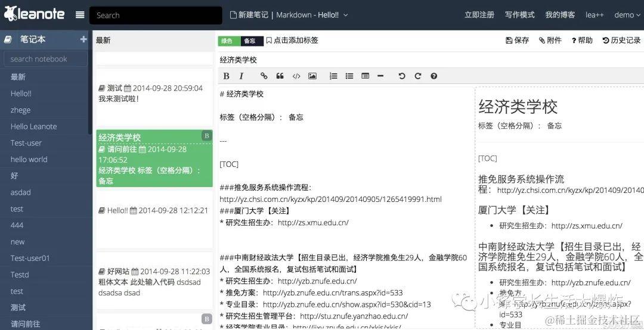Open the demo user dropdown
The width and height of the screenshot is (644, 330).
tap(627, 15)
